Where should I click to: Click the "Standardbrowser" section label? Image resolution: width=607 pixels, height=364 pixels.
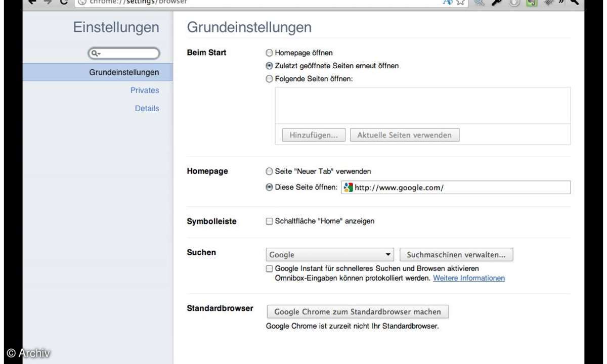(220, 308)
